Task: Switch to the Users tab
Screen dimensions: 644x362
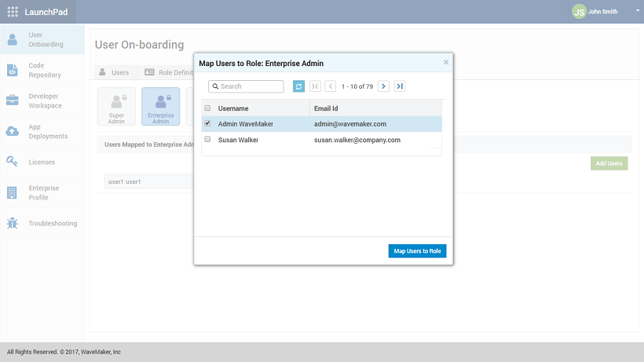Action: click(114, 72)
